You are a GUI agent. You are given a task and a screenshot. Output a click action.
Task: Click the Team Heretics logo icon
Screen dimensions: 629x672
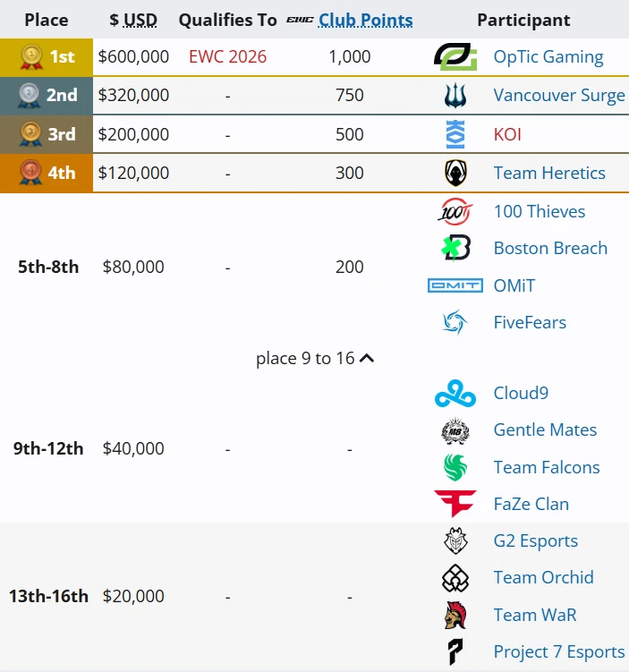[x=455, y=173]
